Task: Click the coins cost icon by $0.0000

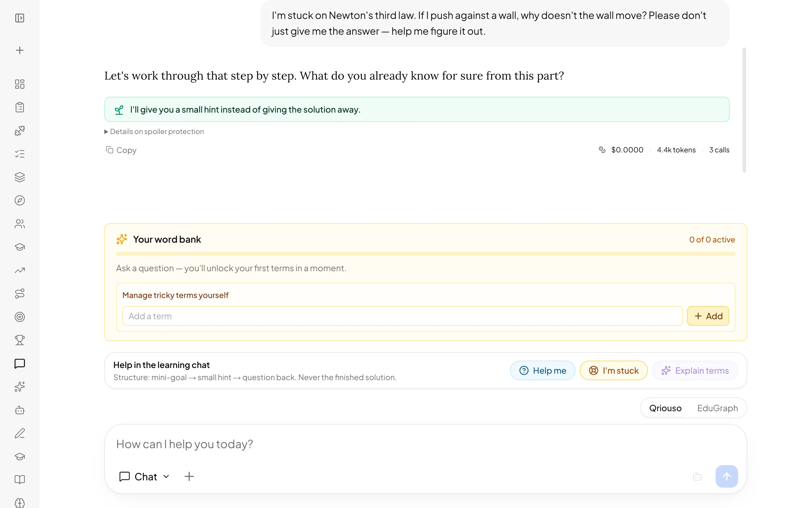Action: point(602,150)
